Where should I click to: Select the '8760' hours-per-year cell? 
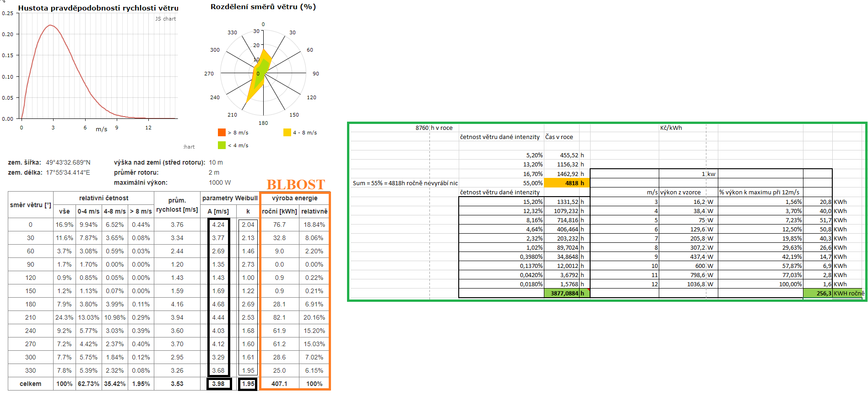pyautogui.click(x=422, y=128)
